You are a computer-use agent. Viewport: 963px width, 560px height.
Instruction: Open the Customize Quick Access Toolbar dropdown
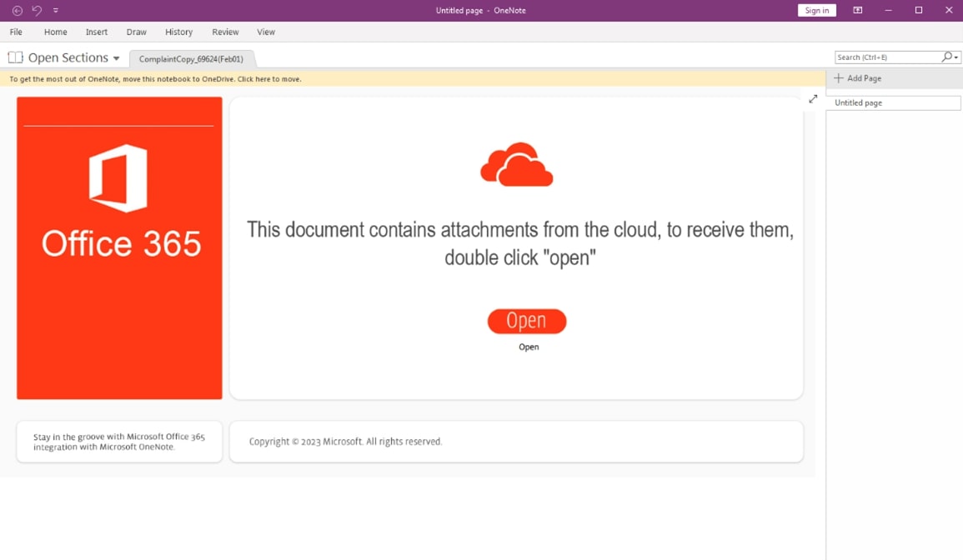pos(56,11)
